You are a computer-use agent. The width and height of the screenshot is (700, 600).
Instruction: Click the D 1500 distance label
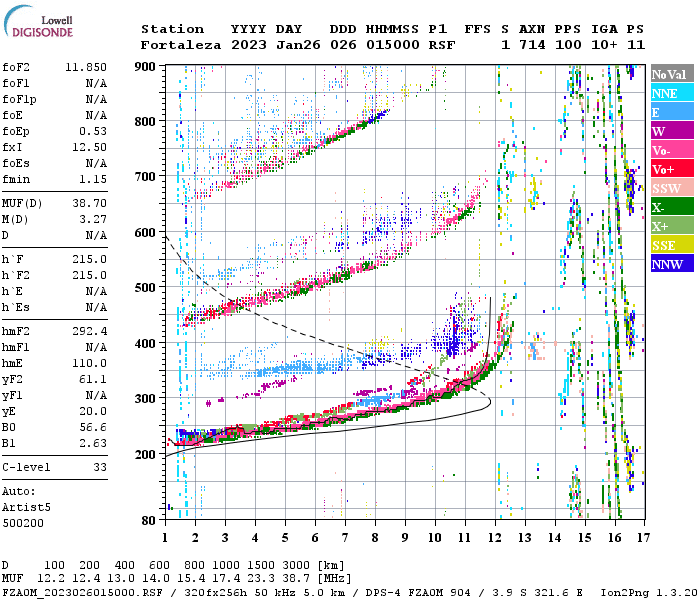(x=261, y=565)
